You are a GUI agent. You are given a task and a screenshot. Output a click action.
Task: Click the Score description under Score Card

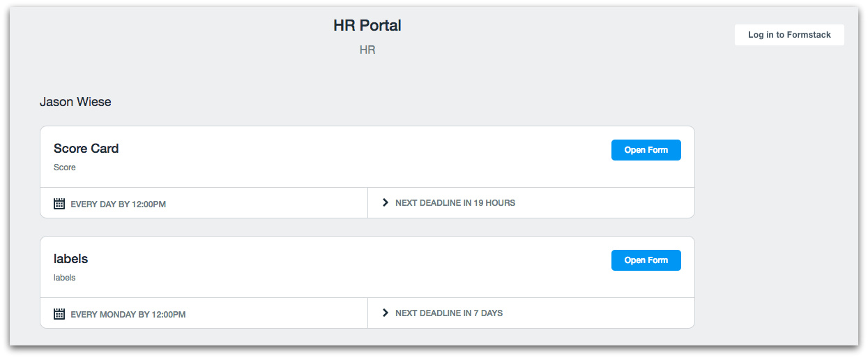point(65,167)
